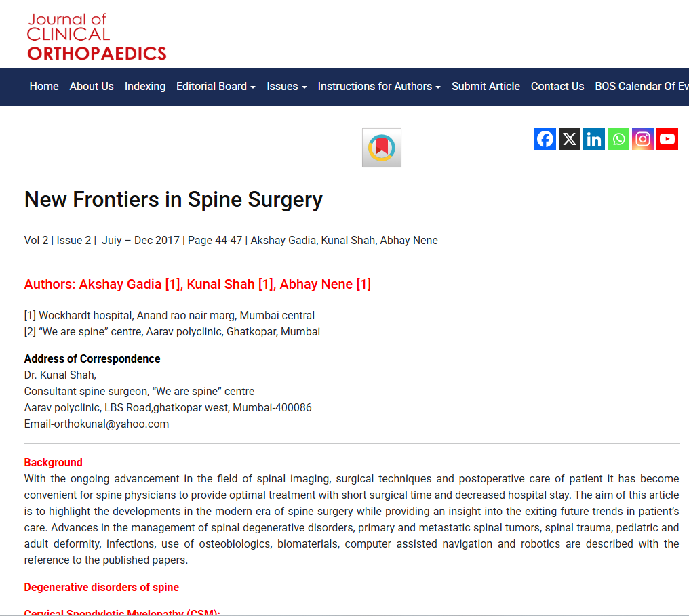Screen dimensions: 689x616
Task: Click the LinkedIn share icon
Action: pos(594,139)
